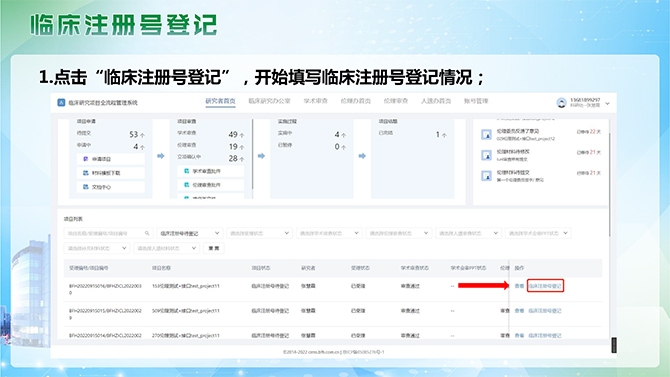
Task: Open the 账号管理 tab
Action: (x=476, y=101)
